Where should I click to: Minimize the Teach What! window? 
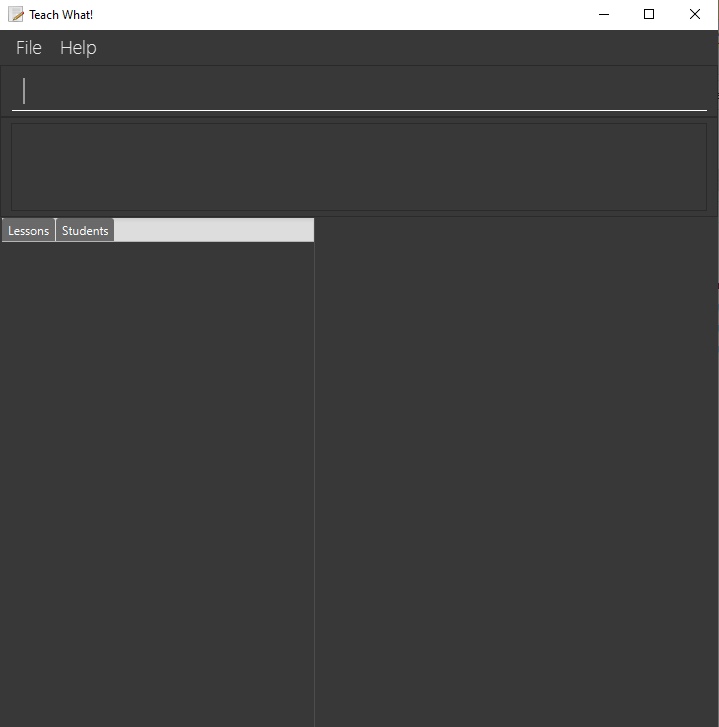point(604,14)
